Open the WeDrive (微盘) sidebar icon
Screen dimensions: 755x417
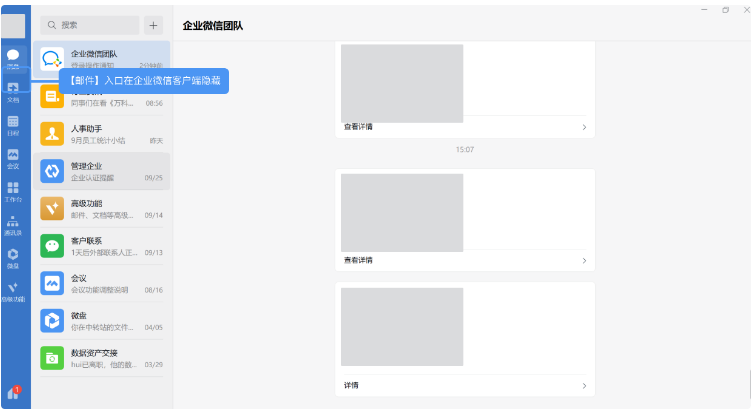tap(13, 258)
